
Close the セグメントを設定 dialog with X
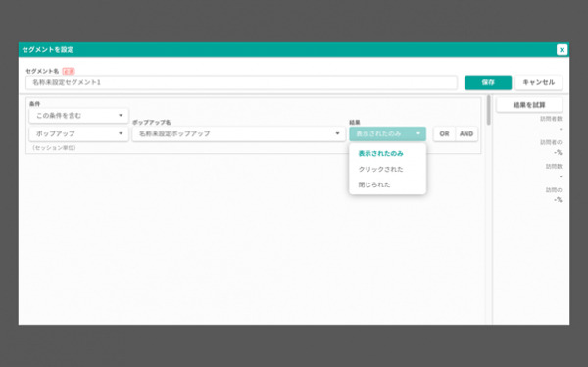point(562,50)
